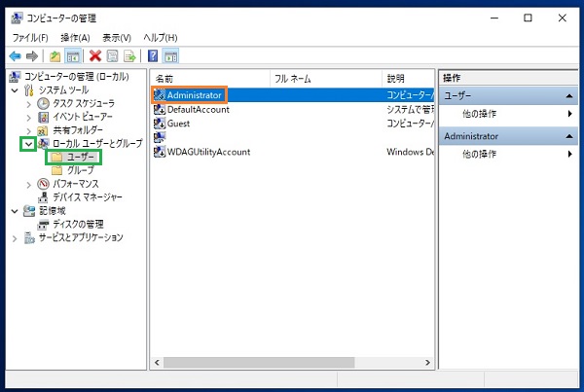
Task: Collapse the システム ツール tree node
Action: point(15,90)
